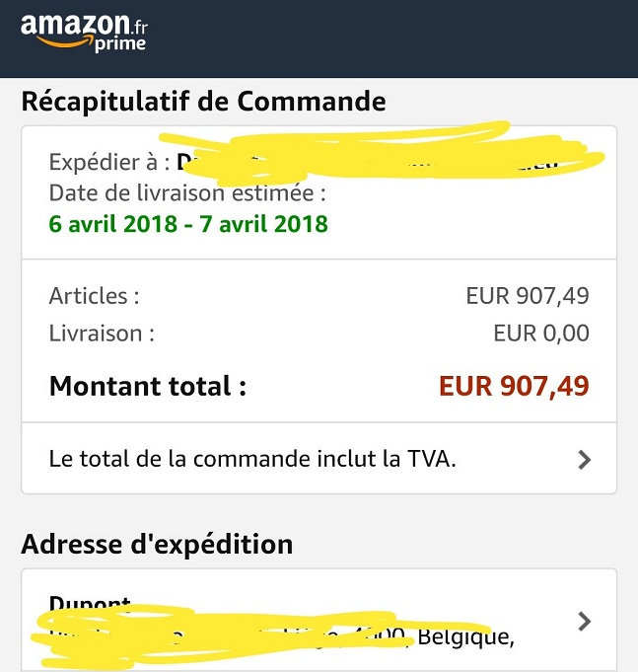The width and height of the screenshot is (638, 672).
Task: Click the Livraison label
Action: 102,333
